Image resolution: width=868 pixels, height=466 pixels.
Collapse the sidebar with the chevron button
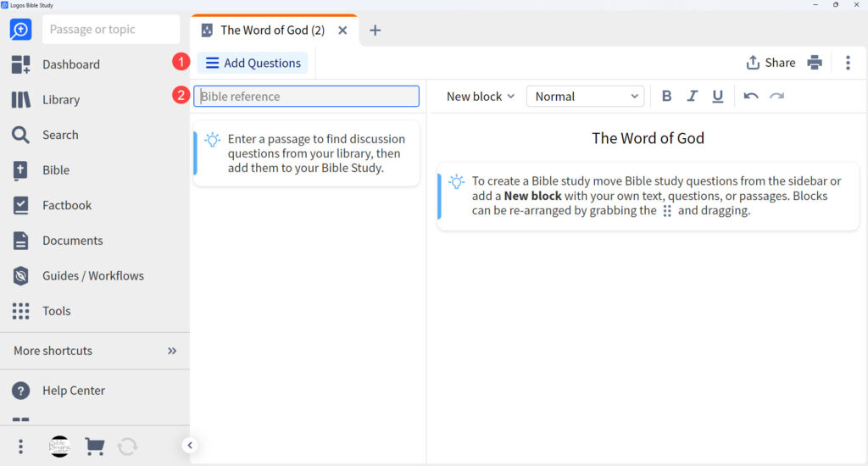pos(189,445)
